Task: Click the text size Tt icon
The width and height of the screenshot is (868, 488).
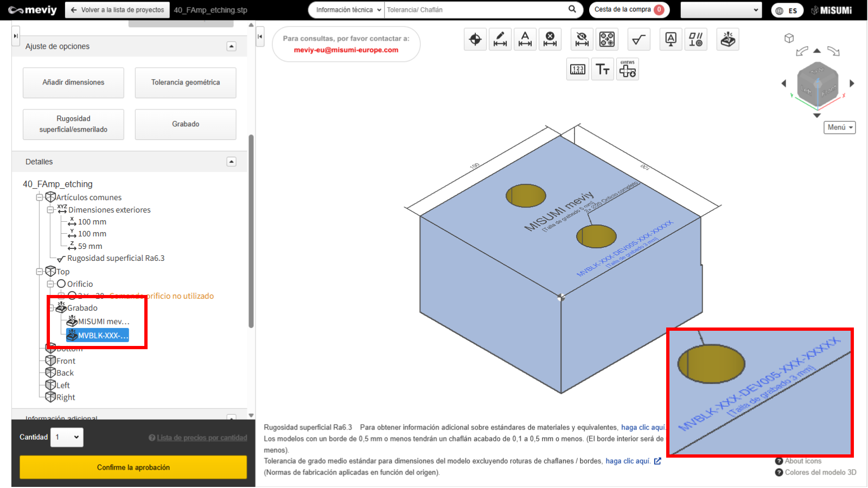Action: [x=603, y=69]
